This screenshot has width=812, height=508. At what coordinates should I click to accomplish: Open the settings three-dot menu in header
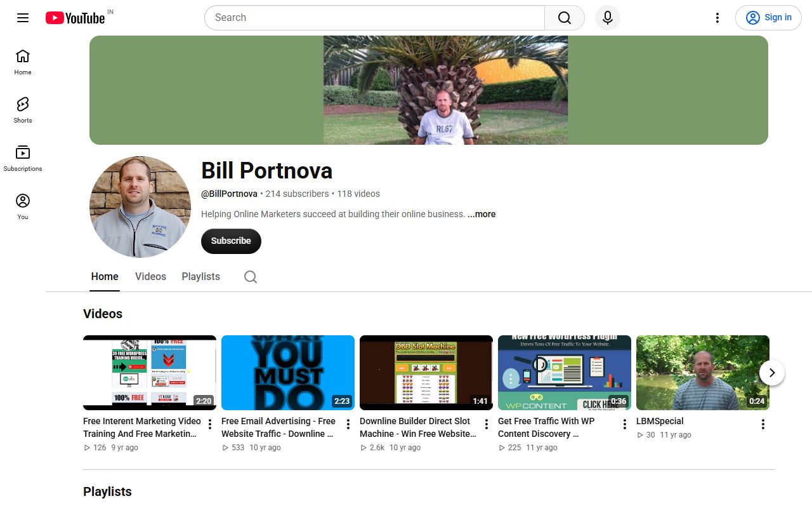[717, 18]
